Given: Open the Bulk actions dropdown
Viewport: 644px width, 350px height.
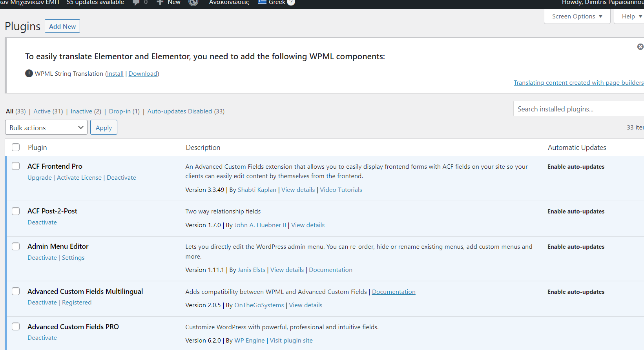Looking at the screenshot, I should point(46,128).
